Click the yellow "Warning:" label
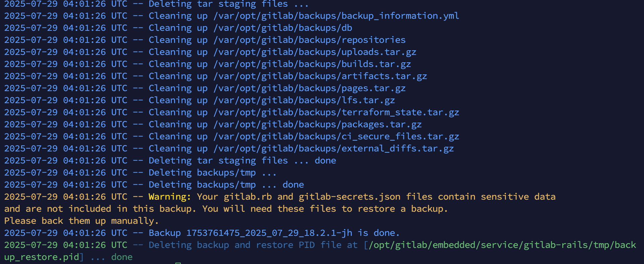The image size is (644, 264). [x=170, y=197]
